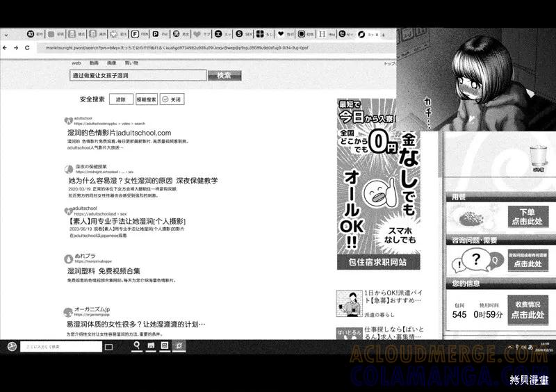The width and height of the screenshot is (556, 392).
Task: Select the 買い物 search category
Action: coord(131,63)
